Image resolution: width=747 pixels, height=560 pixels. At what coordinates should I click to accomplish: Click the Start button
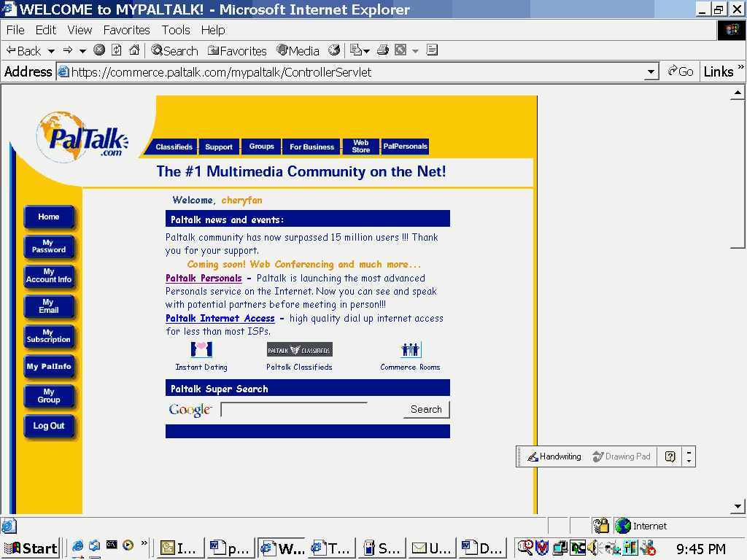pyautogui.click(x=30, y=548)
